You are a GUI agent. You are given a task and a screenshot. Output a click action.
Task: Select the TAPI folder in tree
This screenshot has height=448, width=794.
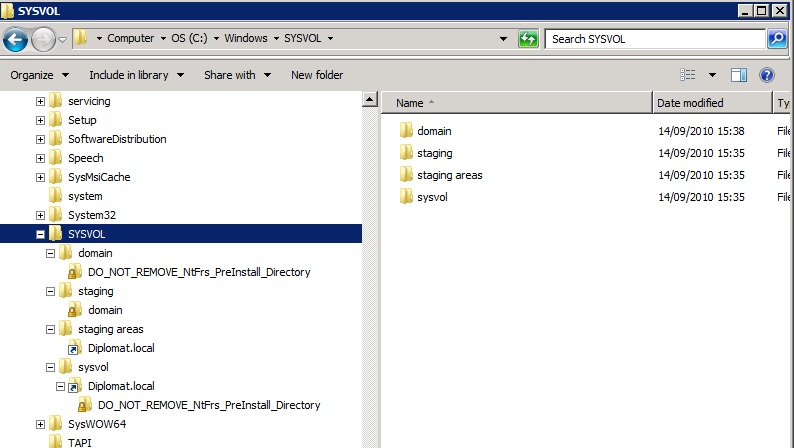click(x=80, y=442)
